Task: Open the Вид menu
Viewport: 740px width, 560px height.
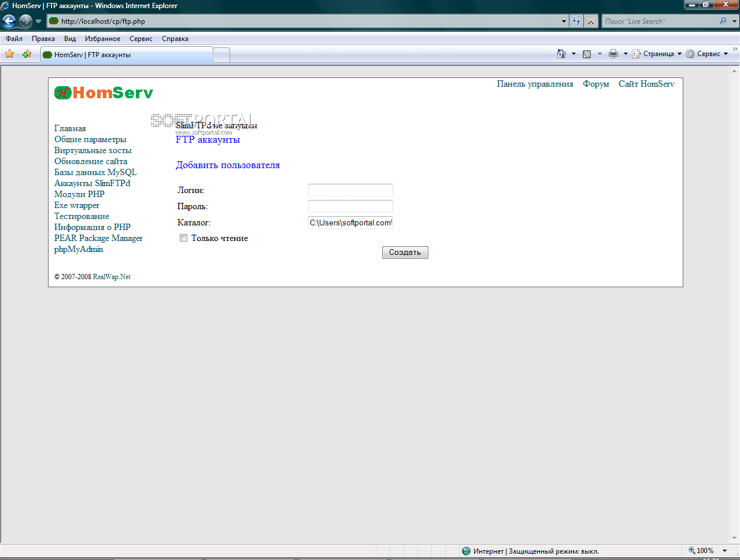Action: tap(70, 39)
